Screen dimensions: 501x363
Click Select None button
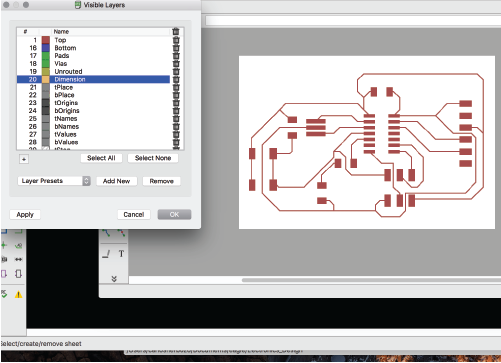coord(153,158)
